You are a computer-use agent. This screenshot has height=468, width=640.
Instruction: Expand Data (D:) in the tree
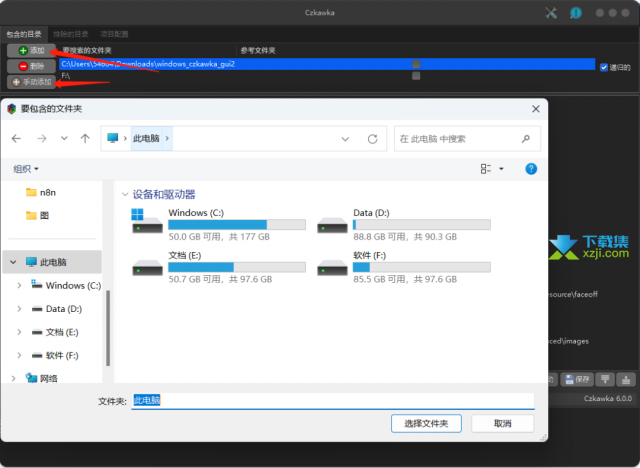(x=19, y=309)
